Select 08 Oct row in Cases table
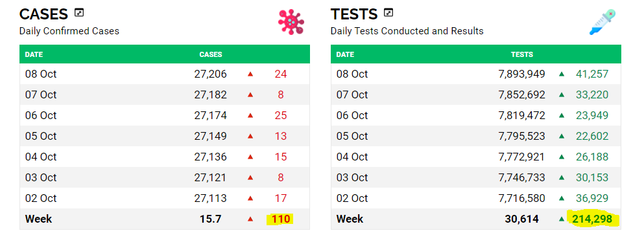644x233 pixels. (x=165, y=74)
